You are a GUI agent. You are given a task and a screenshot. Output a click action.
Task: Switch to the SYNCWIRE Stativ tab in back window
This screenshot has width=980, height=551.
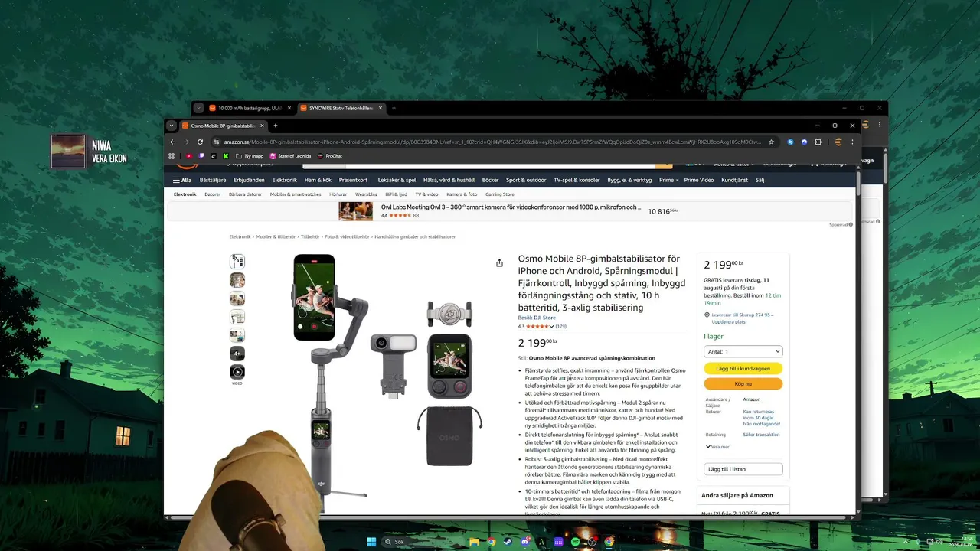click(x=341, y=108)
